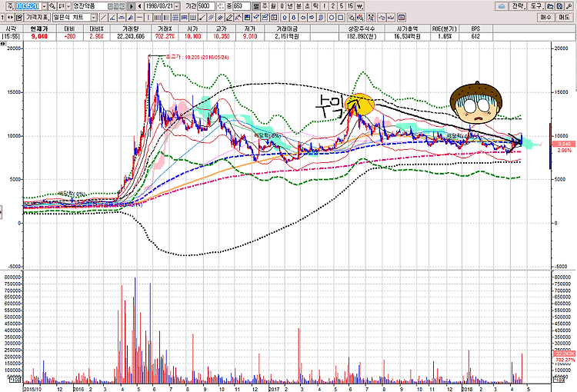The image size is (577, 392).
Task: Click the 주 button before stock code
Action: (11, 6)
